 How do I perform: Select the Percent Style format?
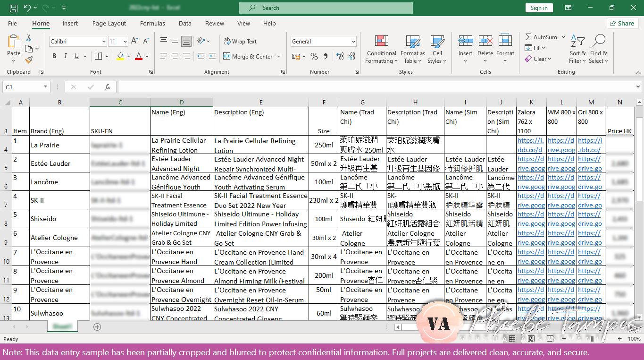[314, 56]
